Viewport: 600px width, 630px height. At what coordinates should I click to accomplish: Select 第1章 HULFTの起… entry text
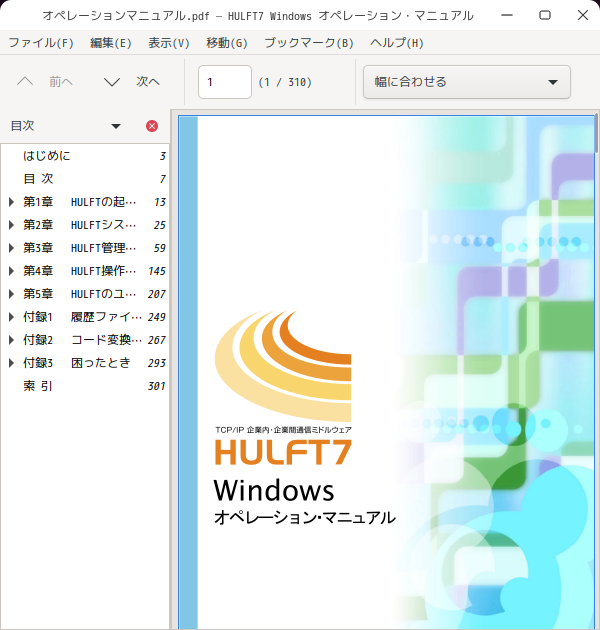click(x=80, y=202)
